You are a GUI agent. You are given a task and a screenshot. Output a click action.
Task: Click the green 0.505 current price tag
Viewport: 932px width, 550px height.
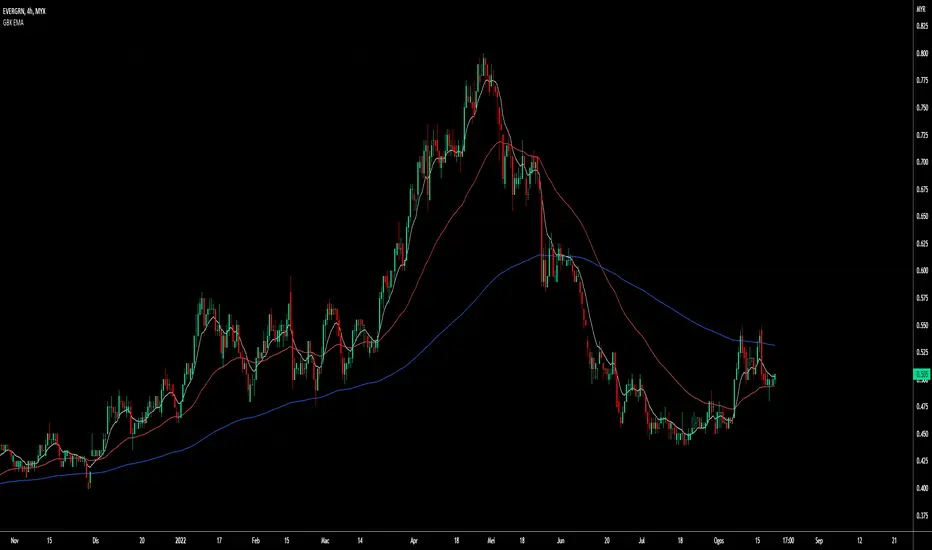(x=922, y=374)
